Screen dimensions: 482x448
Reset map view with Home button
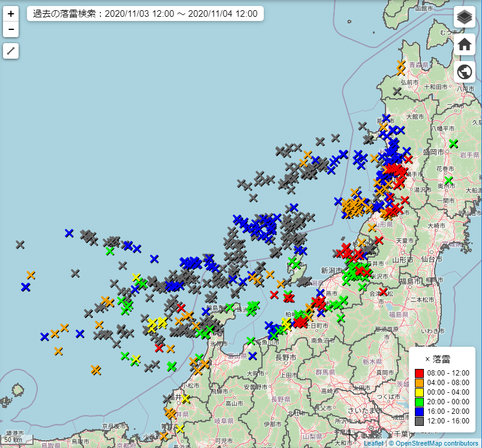tap(464, 44)
